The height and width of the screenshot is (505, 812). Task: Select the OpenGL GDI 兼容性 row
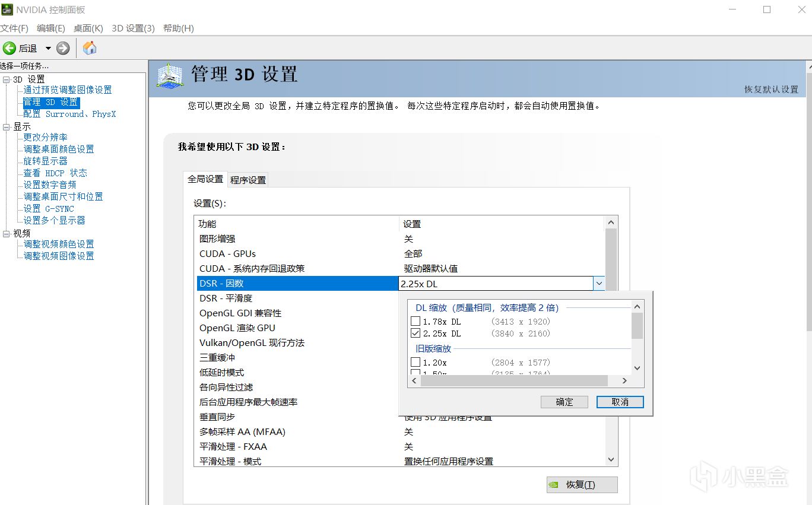tap(297, 313)
